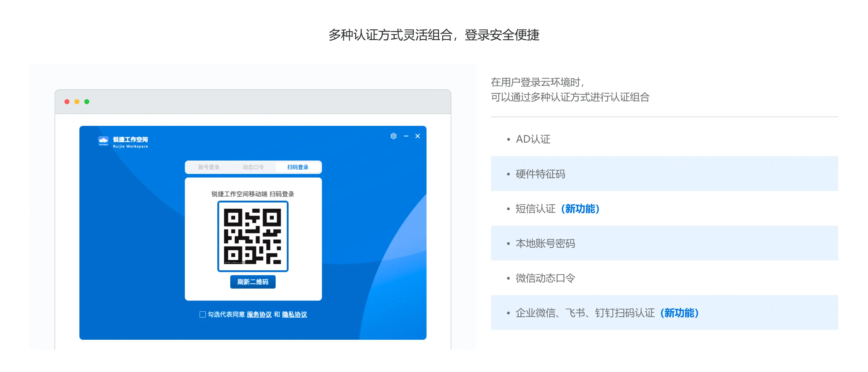Click the red window dot

tap(67, 102)
